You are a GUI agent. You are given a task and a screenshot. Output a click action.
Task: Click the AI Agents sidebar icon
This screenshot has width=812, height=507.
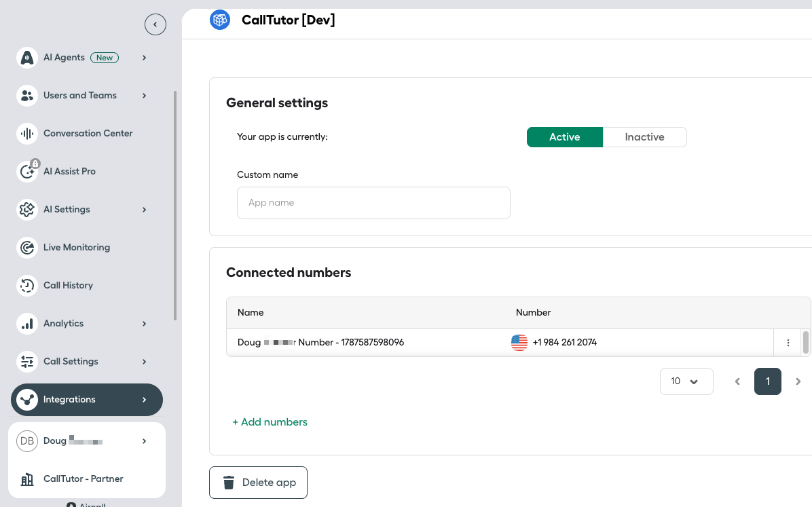[27, 58]
